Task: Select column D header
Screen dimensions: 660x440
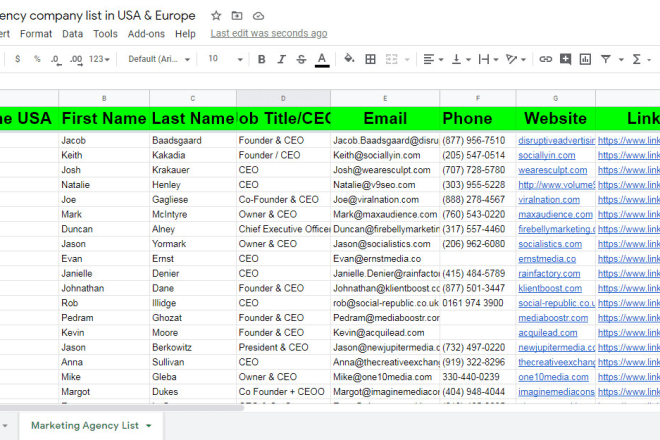Action: pos(283,98)
